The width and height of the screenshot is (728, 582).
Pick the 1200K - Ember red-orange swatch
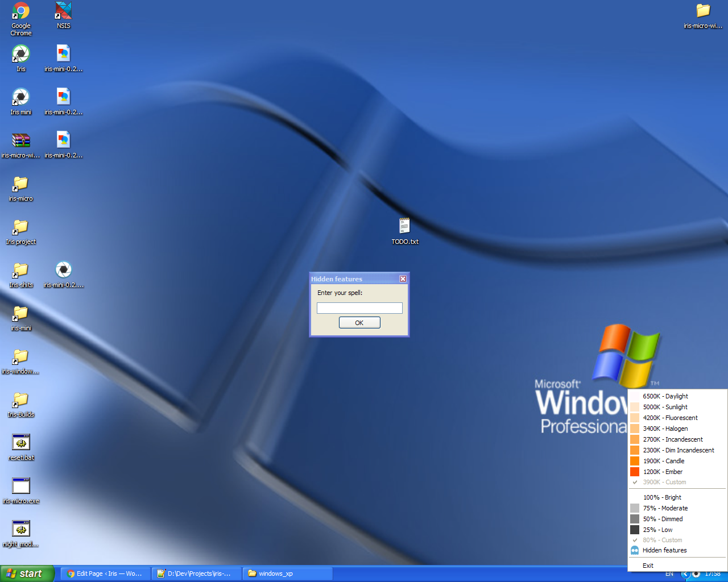coord(635,472)
